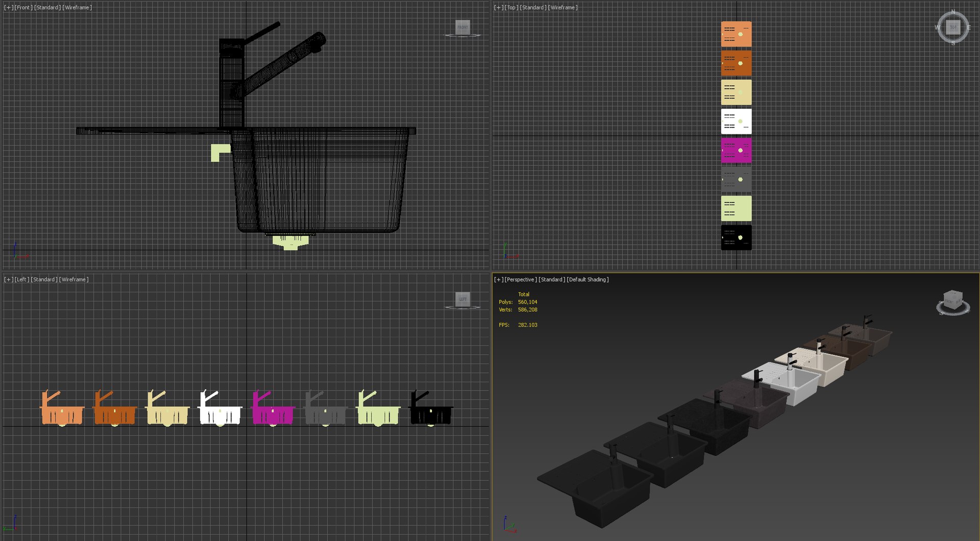The image size is (980, 541).
Task: Open [Wireframe] shading menu in Front viewport
Action: pos(77,8)
